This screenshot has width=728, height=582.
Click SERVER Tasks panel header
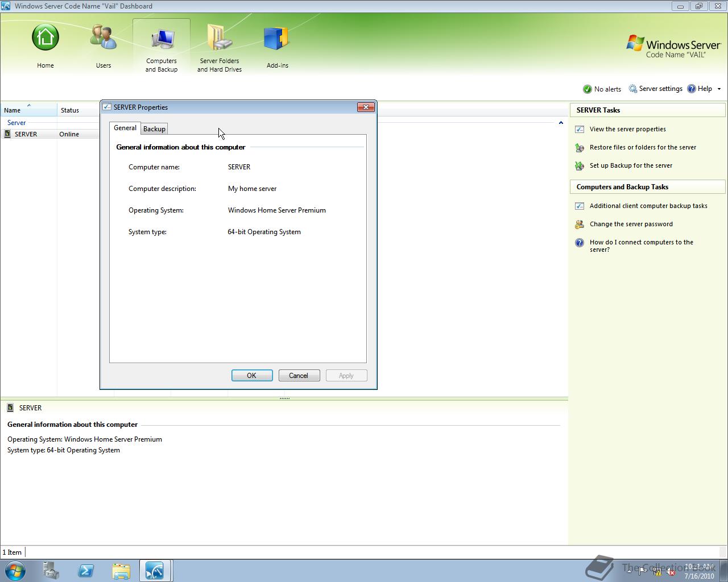(648, 110)
